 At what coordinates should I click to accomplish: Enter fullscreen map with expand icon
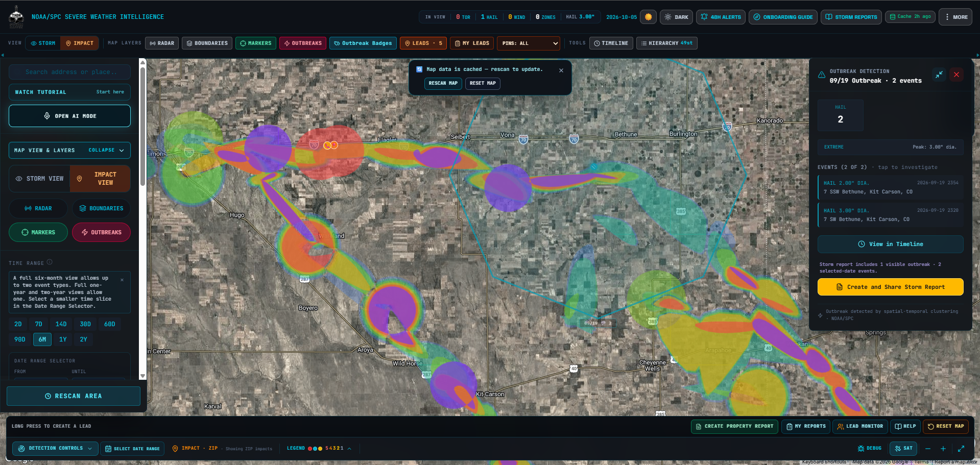click(961, 449)
